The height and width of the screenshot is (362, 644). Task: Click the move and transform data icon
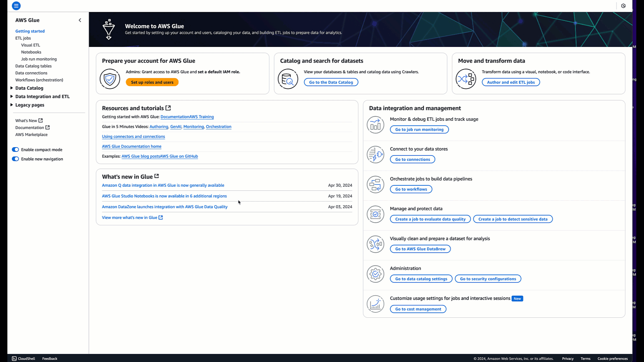click(466, 78)
